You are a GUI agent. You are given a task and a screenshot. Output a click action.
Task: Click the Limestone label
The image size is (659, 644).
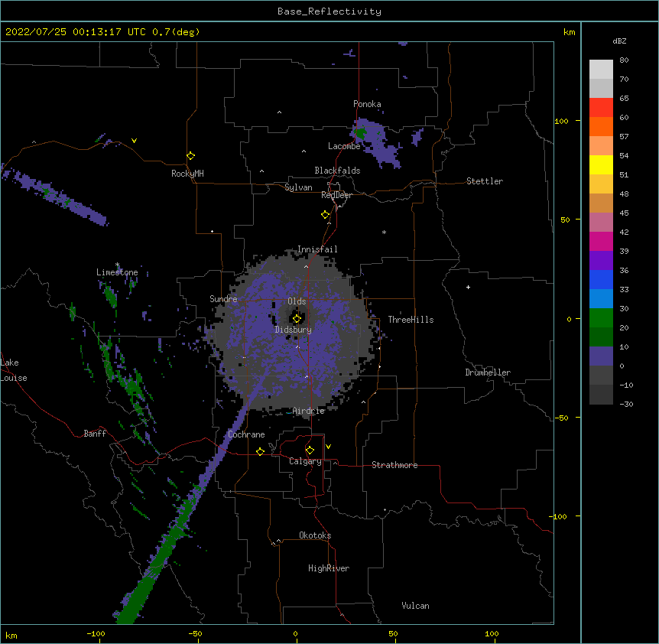click(x=117, y=272)
